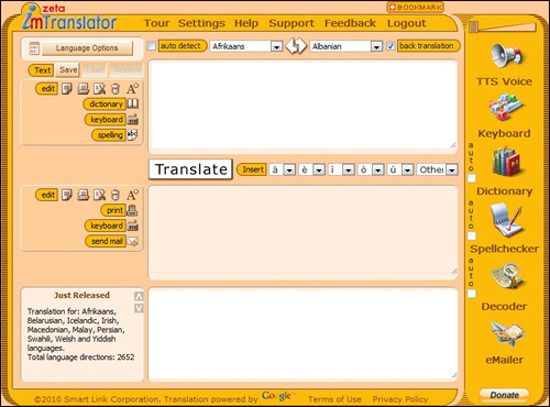This screenshot has width=550, height=407.
Task: Click the trash icon in source toolbar
Action: click(x=115, y=88)
